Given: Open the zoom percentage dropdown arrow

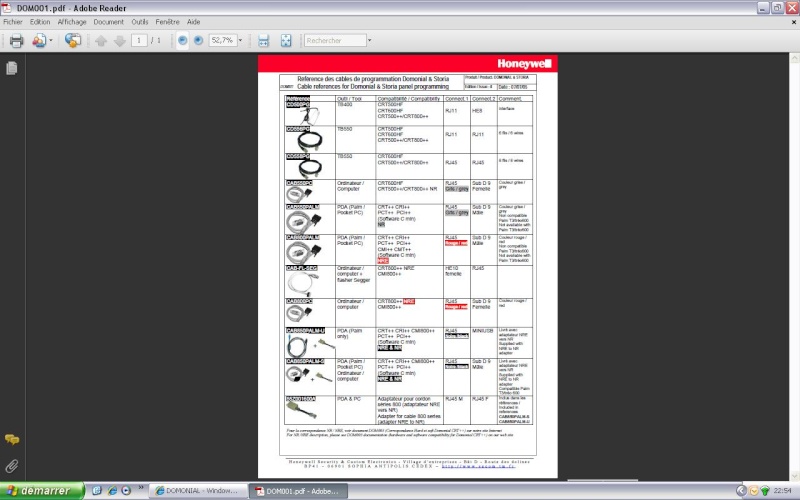Looking at the screenshot, I should [x=240, y=40].
